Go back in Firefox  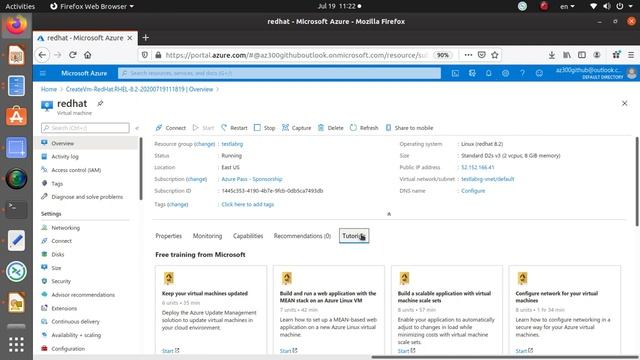pos(42,55)
